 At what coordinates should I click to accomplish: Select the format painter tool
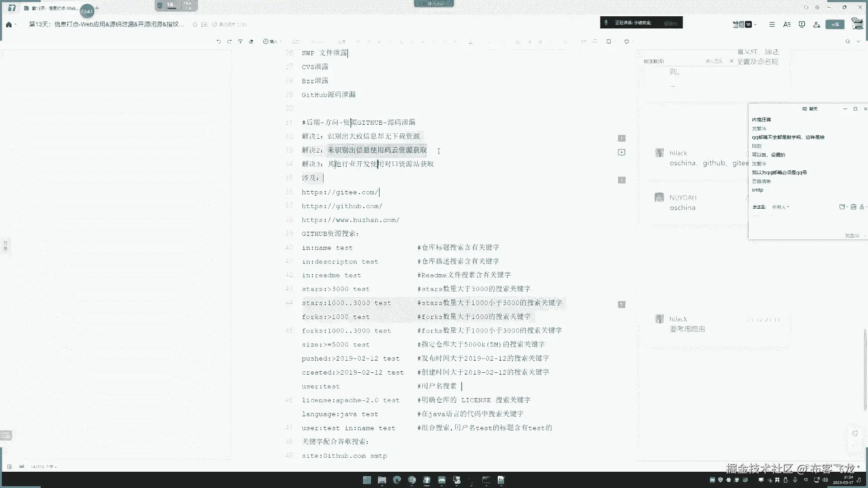coord(241,41)
